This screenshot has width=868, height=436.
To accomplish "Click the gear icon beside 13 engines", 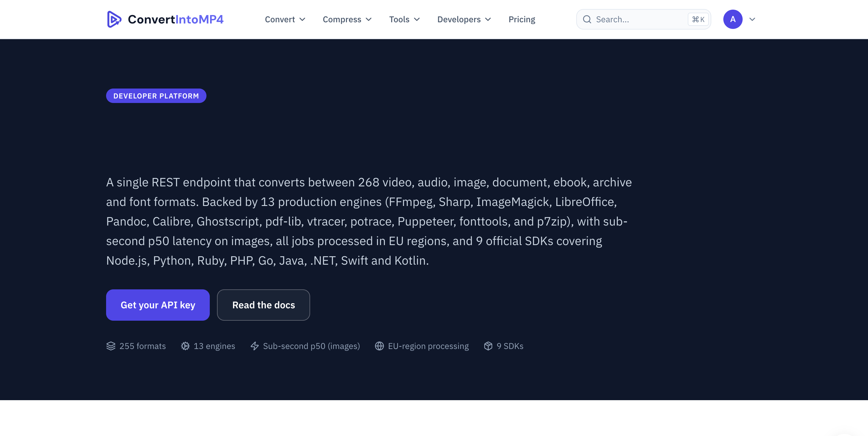I will [x=185, y=346].
